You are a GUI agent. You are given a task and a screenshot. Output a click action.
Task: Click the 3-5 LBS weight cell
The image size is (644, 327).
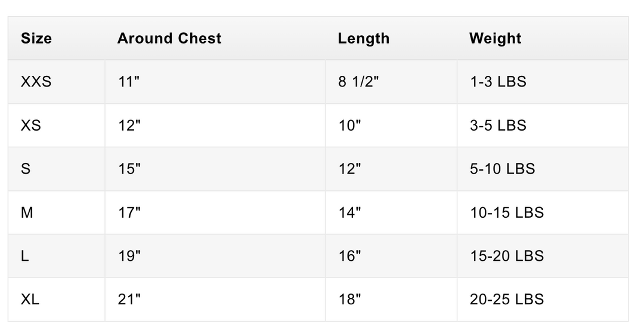pos(543,125)
